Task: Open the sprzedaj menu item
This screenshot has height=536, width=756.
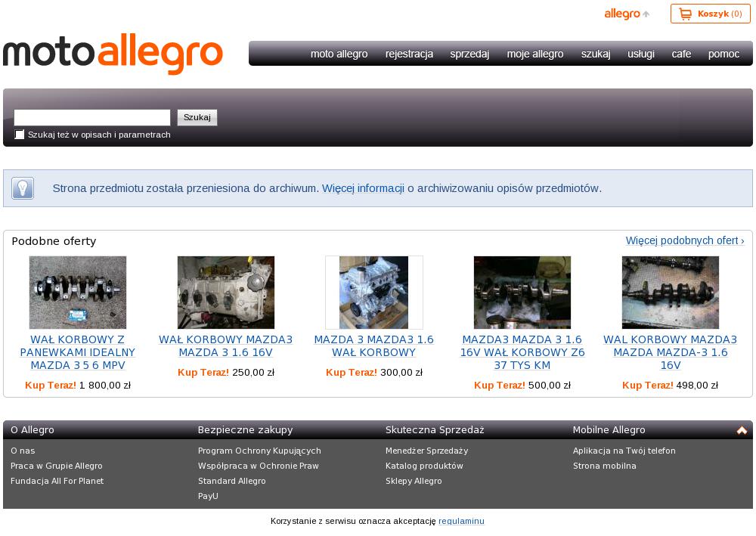Action: pyautogui.click(x=469, y=54)
